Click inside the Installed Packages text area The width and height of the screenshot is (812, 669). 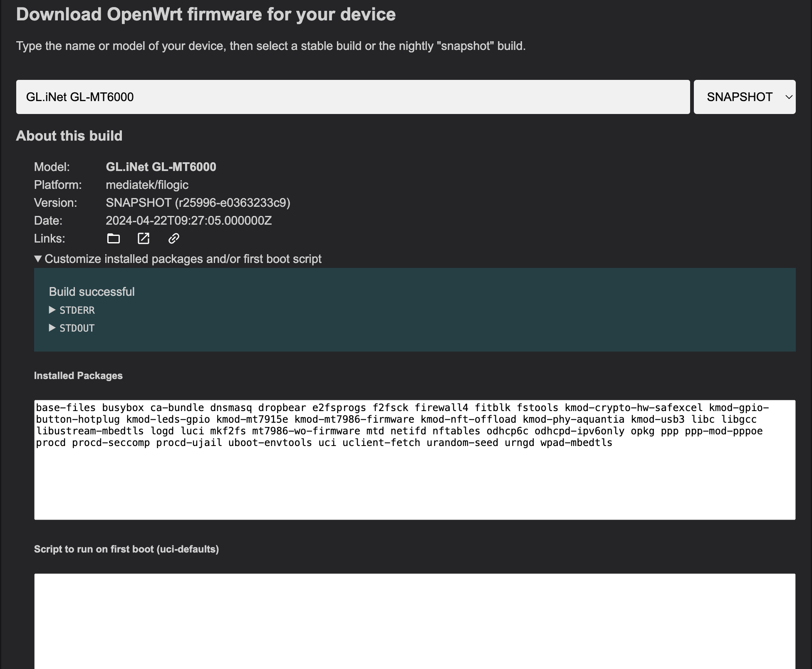point(415,460)
